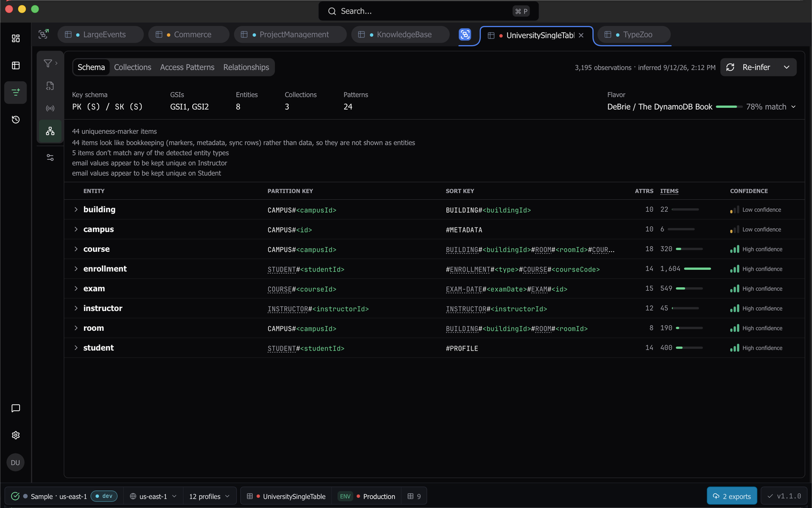Expand the building entity row
This screenshot has width=812, height=508.
tap(76, 209)
